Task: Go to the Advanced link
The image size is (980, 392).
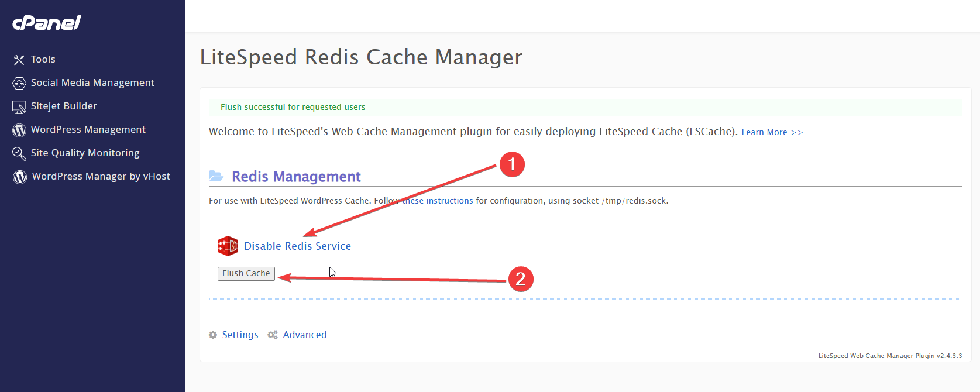Action: click(x=304, y=335)
